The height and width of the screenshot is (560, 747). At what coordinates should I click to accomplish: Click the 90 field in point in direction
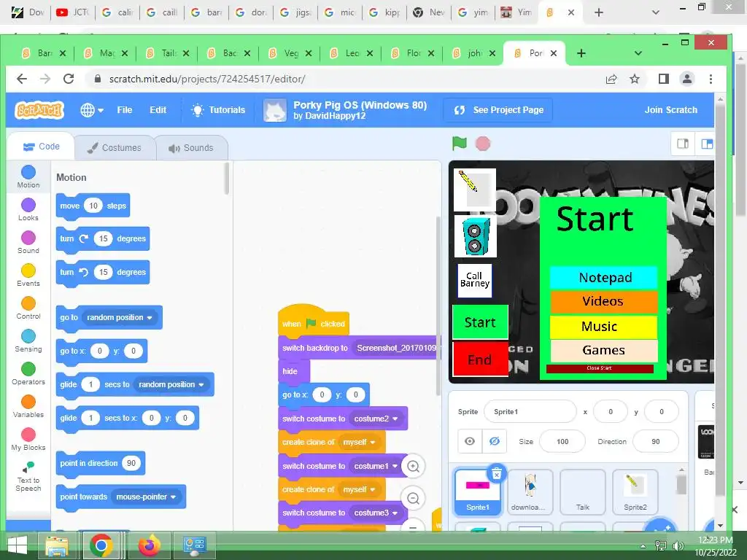point(131,463)
